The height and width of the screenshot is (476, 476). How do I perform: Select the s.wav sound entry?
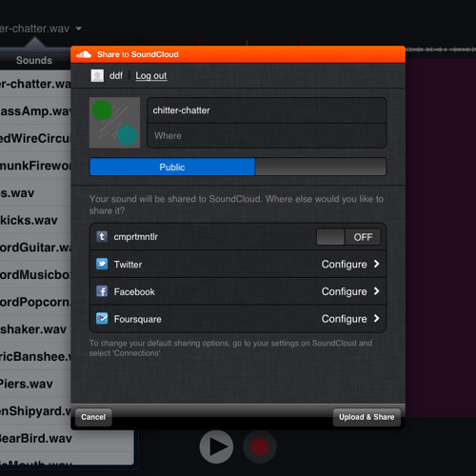tap(35, 193)
